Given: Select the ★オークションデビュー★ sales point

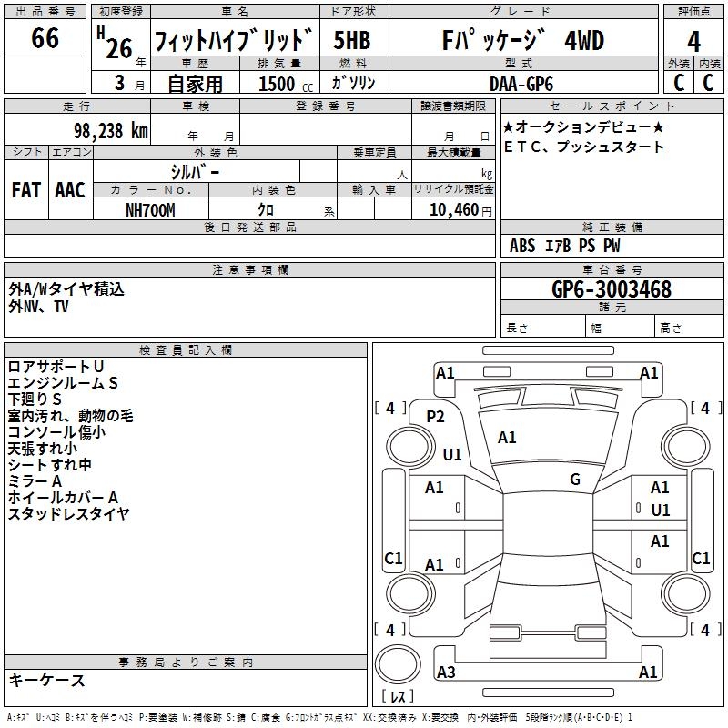Looking at the screenshot, I should click(583, 127).
